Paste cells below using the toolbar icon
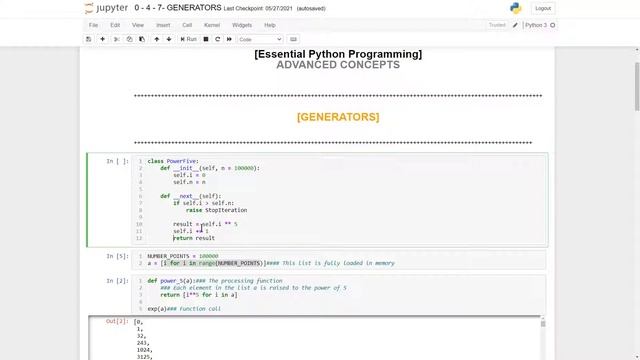Viewport: 640px width, 360px height. point(142,39)
